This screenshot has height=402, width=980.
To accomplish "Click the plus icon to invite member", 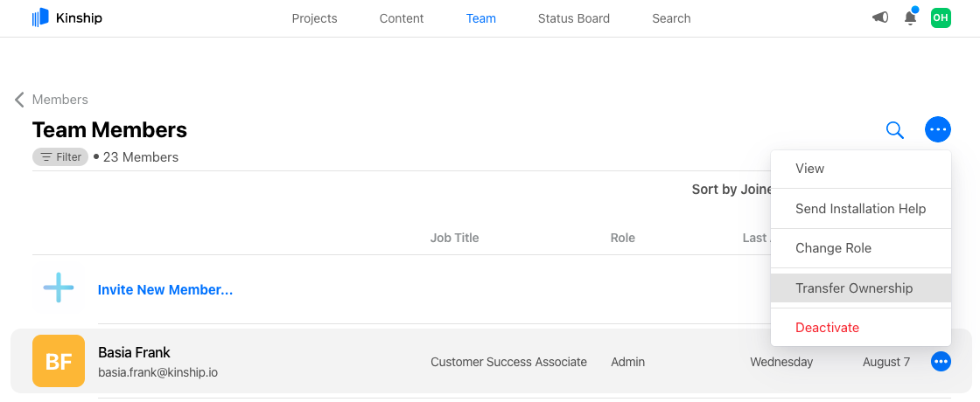I will tap(59, 288).
